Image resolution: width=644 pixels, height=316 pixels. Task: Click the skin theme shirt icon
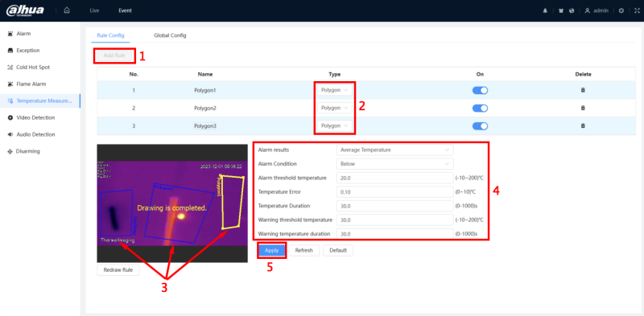click(561, 11)
